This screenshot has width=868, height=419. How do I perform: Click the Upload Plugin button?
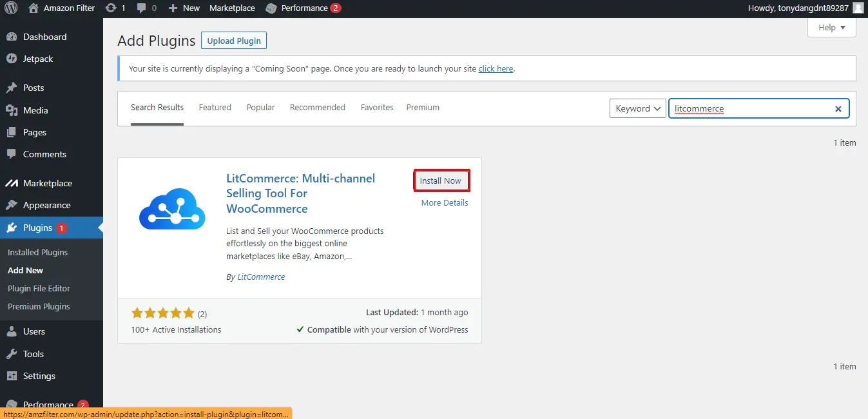click(234, 41)
